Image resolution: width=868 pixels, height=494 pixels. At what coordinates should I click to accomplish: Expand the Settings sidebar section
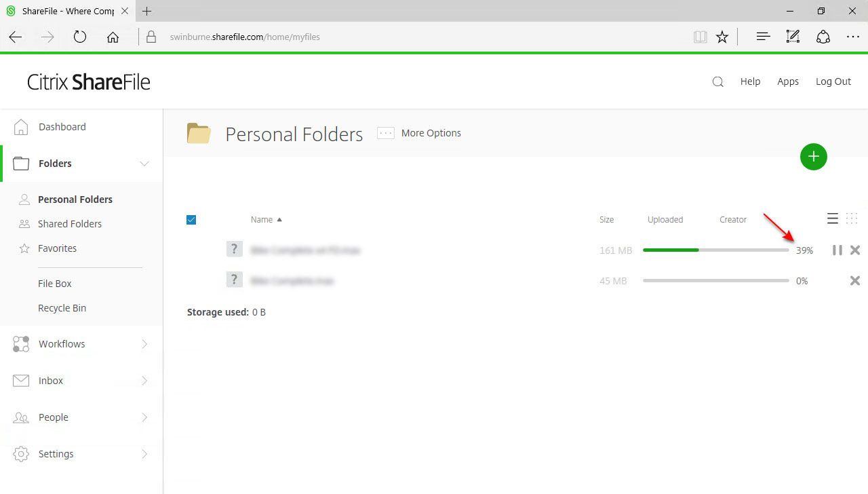point(144,454)
